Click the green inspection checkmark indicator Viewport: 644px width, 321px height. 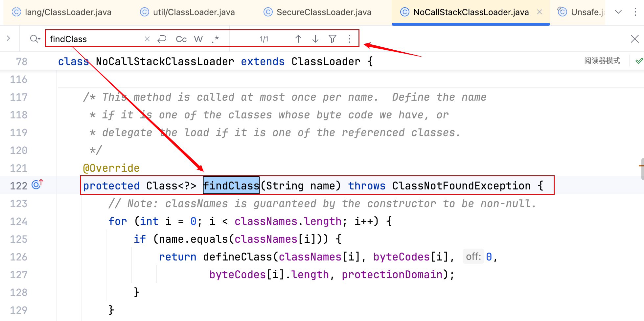pyautogui.click(x=639, y=61)
